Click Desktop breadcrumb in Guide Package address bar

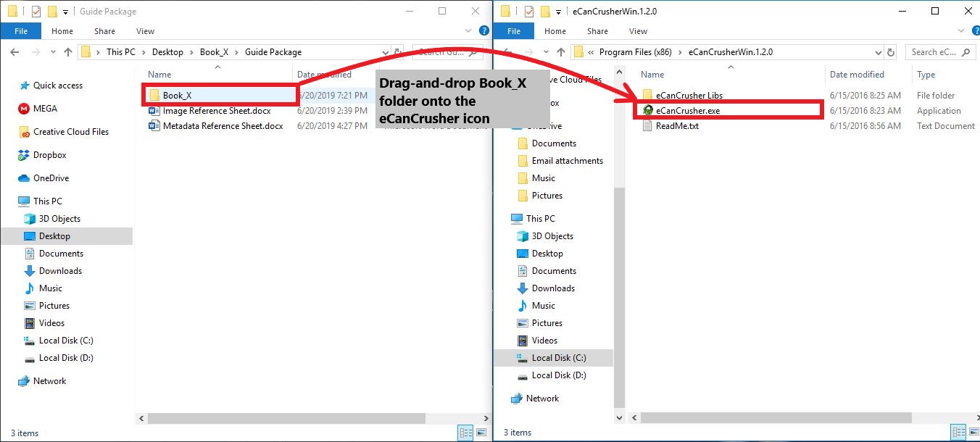pyautogui.click(x=167, y=52)
